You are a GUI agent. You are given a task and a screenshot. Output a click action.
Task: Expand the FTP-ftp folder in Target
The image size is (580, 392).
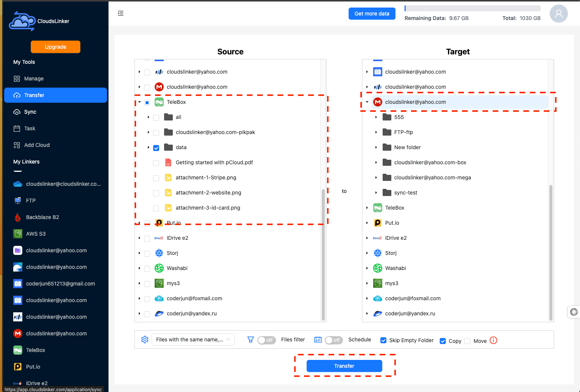[376, 132]
